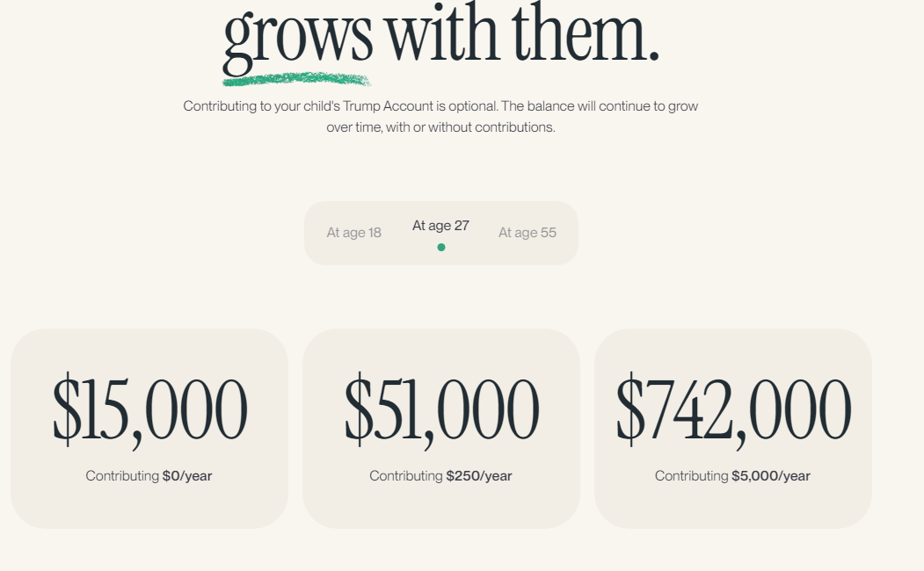The width and height of the screenshot is (924, 571).
Task: Click "Contributing" in the $742,000 card
Action: (x=692, y=476)
